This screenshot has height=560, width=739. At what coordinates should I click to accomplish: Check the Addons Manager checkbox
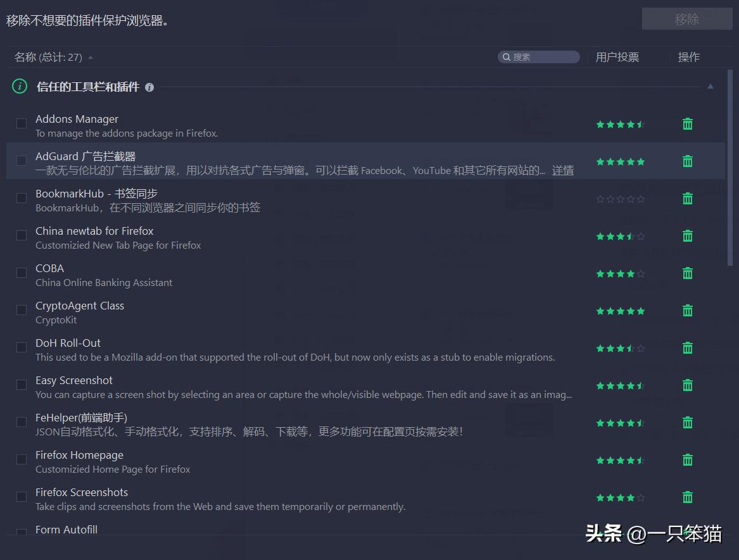(21, 123)
